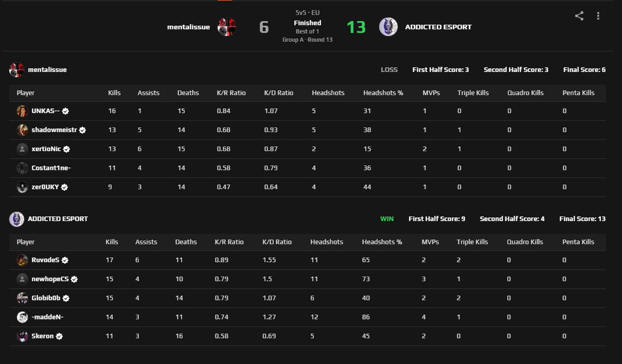
Task: Click RuvodeS player avatar
Action: (22, 260)
